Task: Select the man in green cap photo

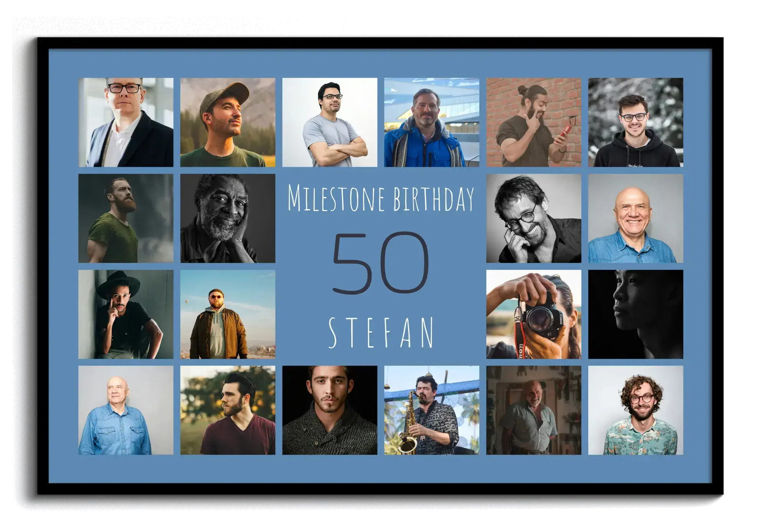Action: click(x=228, y=122)
